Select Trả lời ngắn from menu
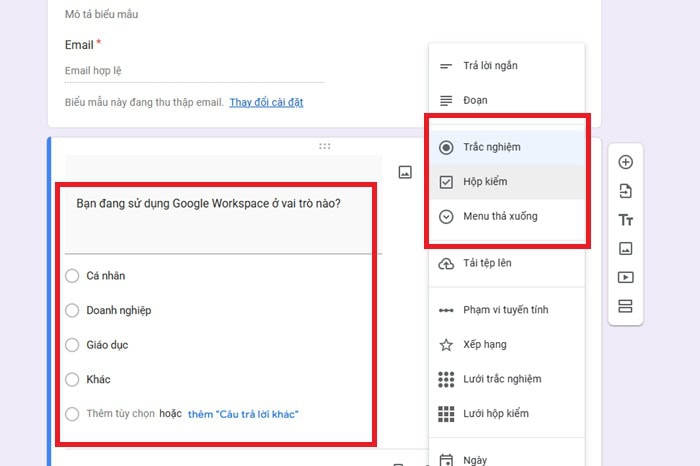Screen dimensions: 700x466 pos(489,66)
